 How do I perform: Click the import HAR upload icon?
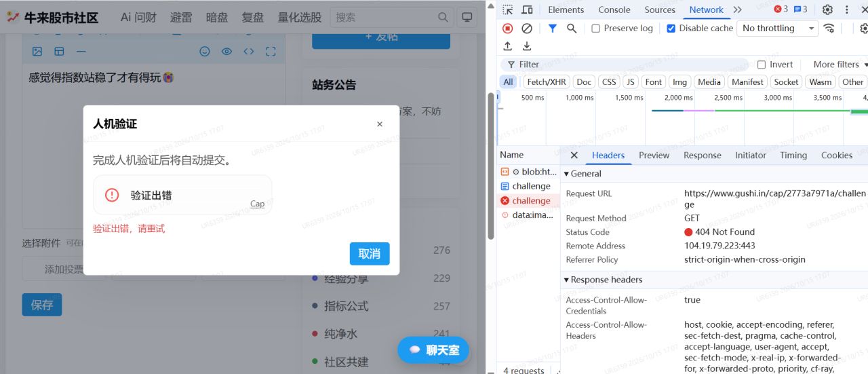point(507,46)
